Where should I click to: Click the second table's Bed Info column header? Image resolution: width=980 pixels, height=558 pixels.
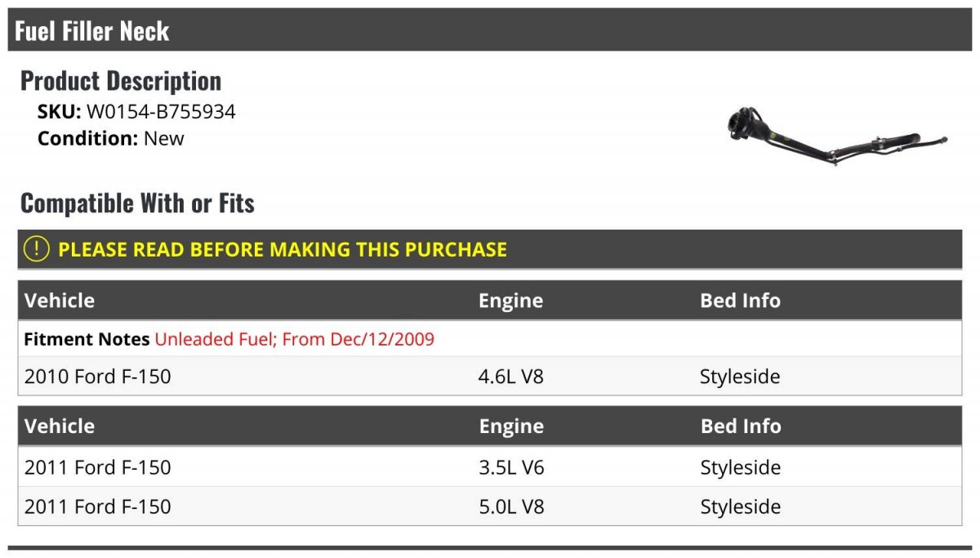[741, 426]
